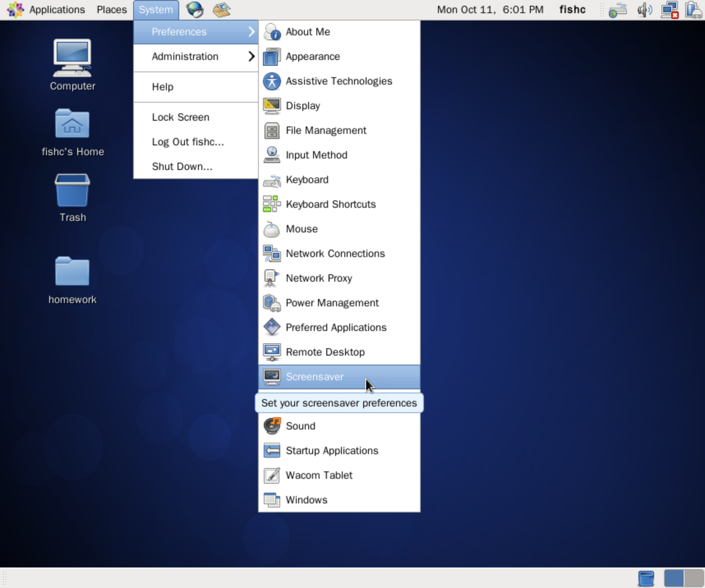
Task: Launch the web browser globe panel icon
Action: [194, 10]
